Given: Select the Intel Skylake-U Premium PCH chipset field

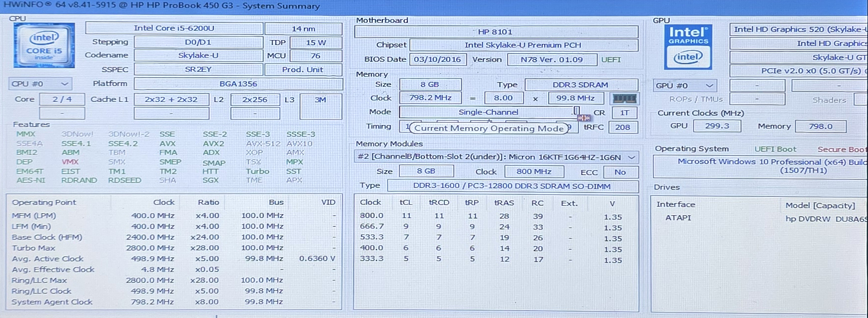Looking at the screenshot, I should pos(524,45).
